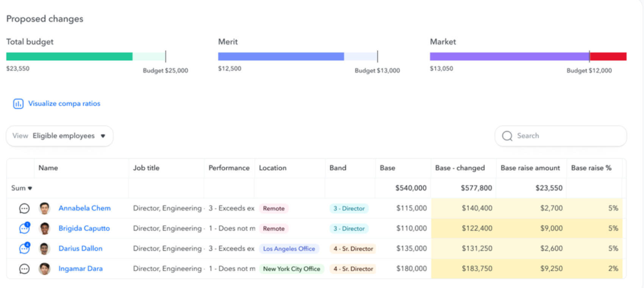The height and width of the screenshot is (288, 644).
Task: Click the green Total budget progress bar
Action: (x=69, y=57)
